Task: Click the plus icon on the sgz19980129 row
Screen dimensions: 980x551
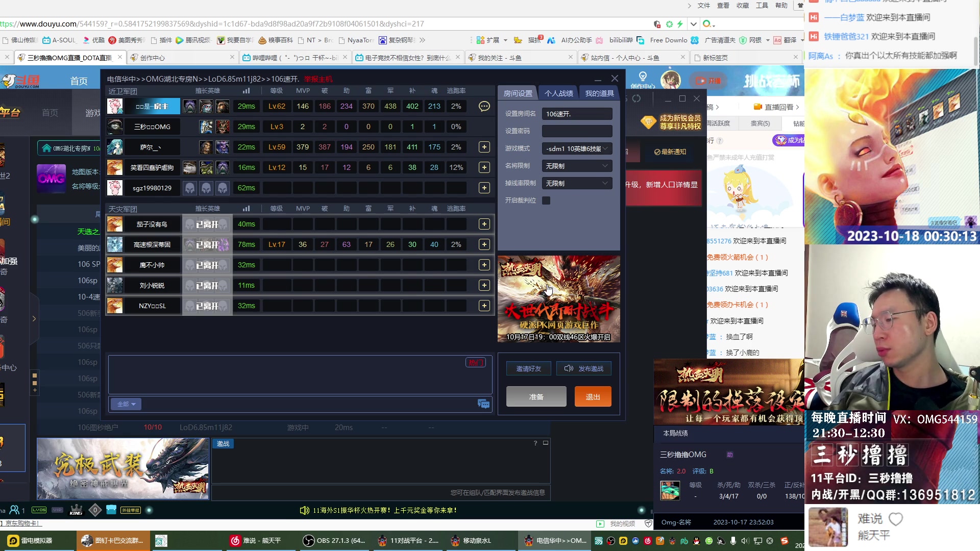Action: [x=484, y=188]
